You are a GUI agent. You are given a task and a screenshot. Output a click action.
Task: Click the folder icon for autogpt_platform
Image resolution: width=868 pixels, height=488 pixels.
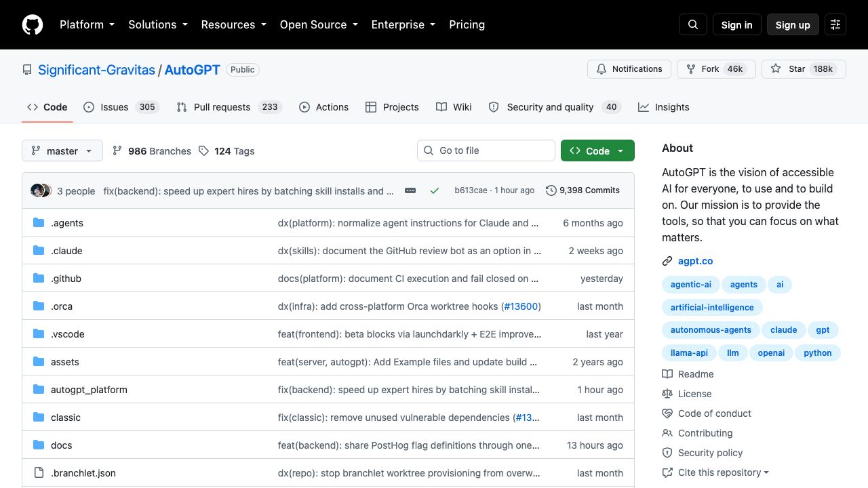39,390
